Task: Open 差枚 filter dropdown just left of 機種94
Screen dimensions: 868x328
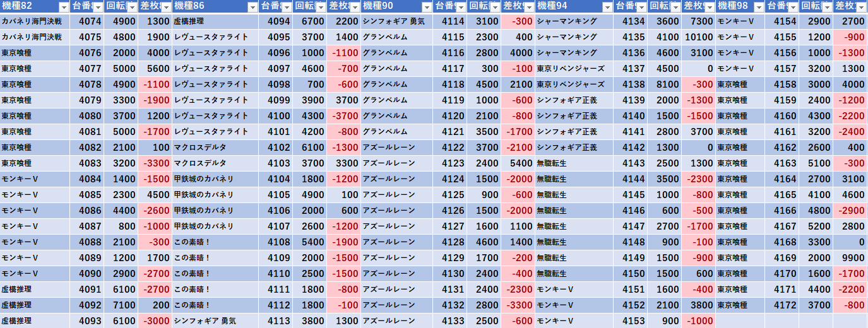Action: [x=528, y=7]
